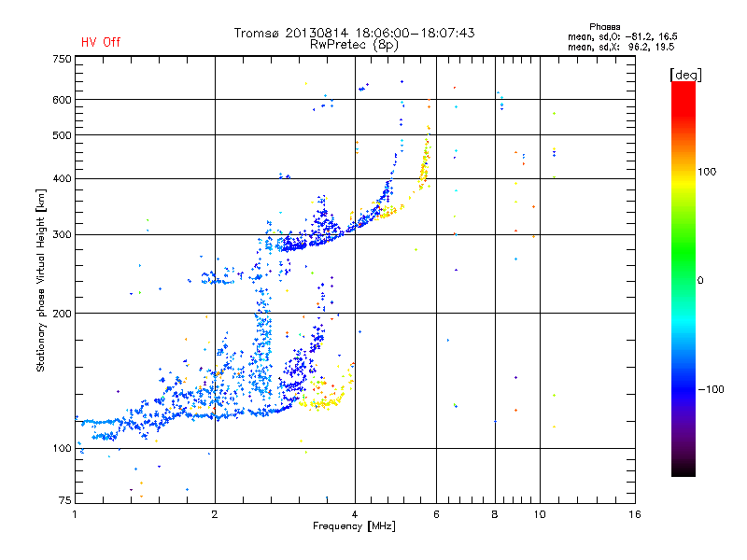Screen dimensions: 747x560
Task: Click the x-axis tick label "8"
Action: pos(495,514)
